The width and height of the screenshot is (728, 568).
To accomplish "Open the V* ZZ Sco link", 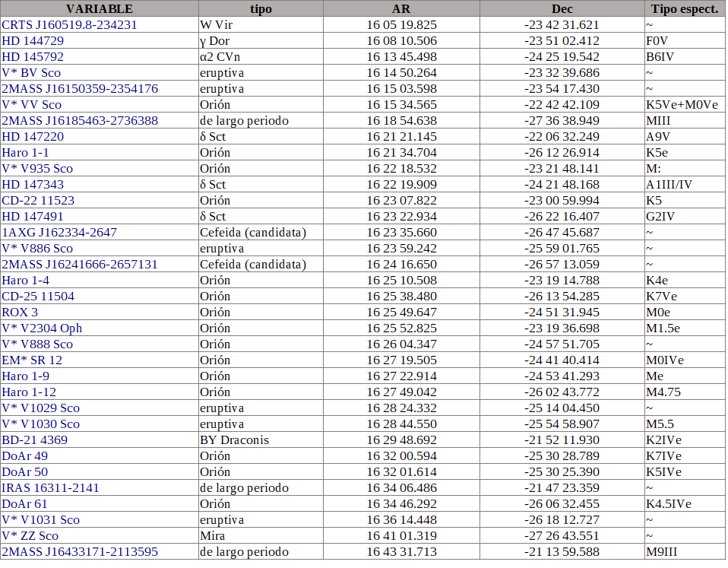I will coord(30,535).
